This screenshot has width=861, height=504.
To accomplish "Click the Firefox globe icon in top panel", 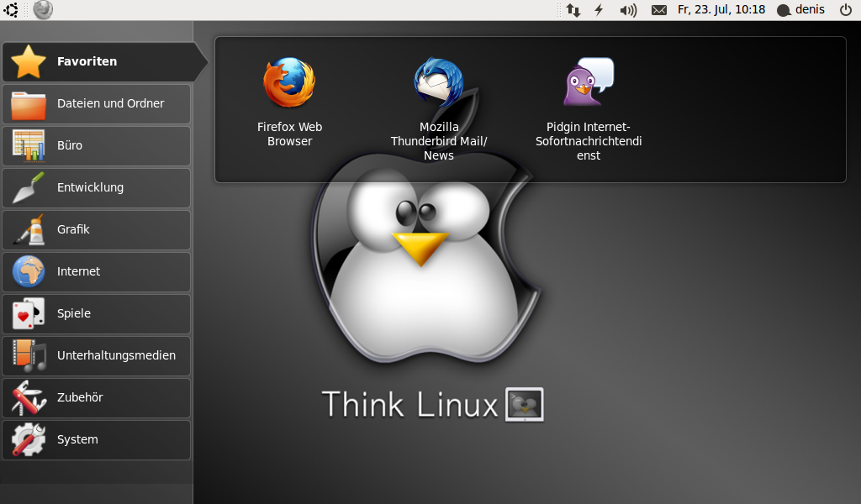I will [x=43, y=10].
